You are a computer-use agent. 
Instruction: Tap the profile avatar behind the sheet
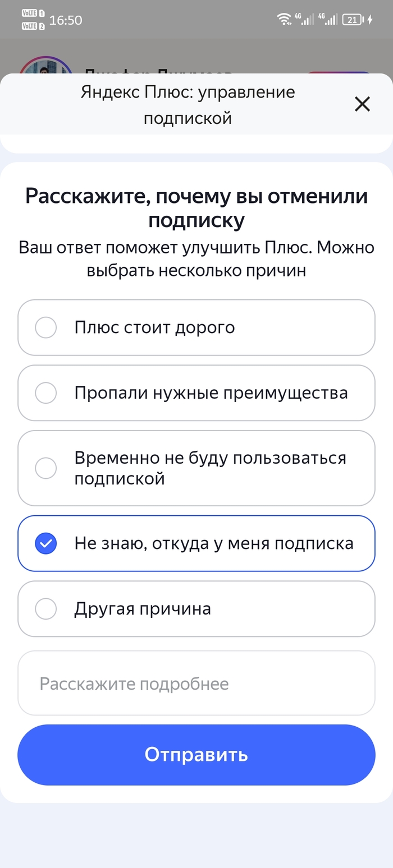coord(45,67)
